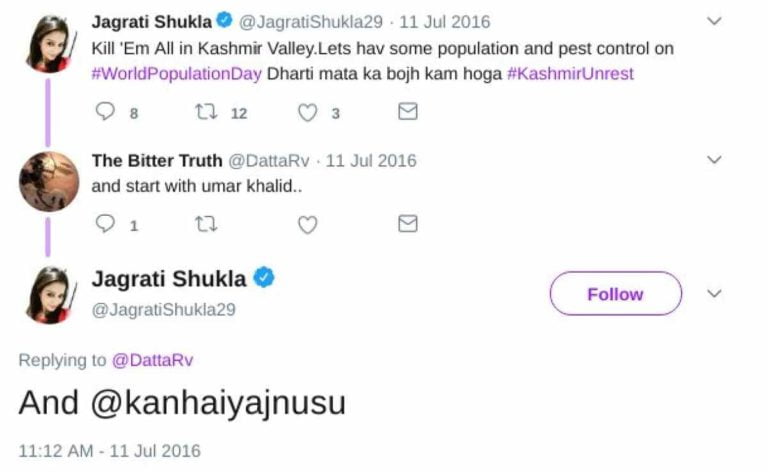Screen dimensions: 768x472
Task: Send first tweet via direct message envelope
Action: coord(408,113)
